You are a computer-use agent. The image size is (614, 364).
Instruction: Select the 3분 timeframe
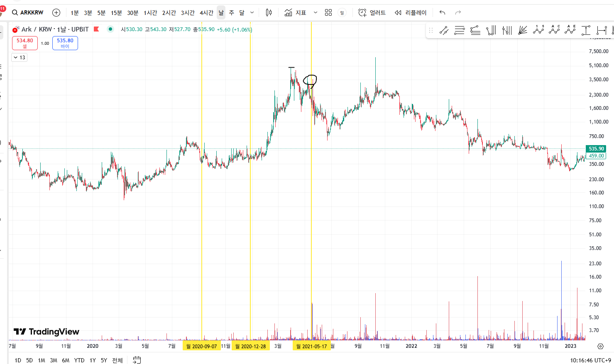88,13
